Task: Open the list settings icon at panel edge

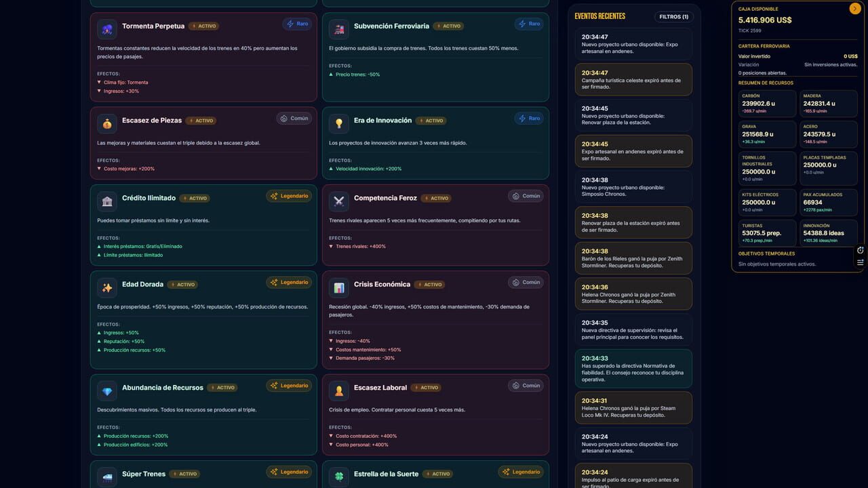Action: 860,262
